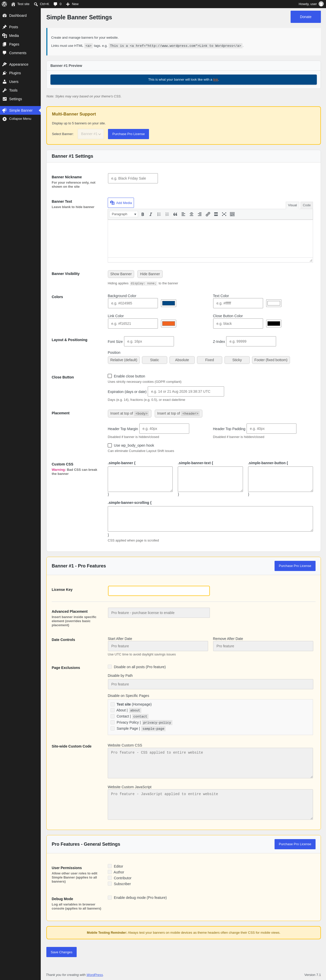
Task: Check the Test site (Homepage) exclusion
Action: [x=112, y=704]
